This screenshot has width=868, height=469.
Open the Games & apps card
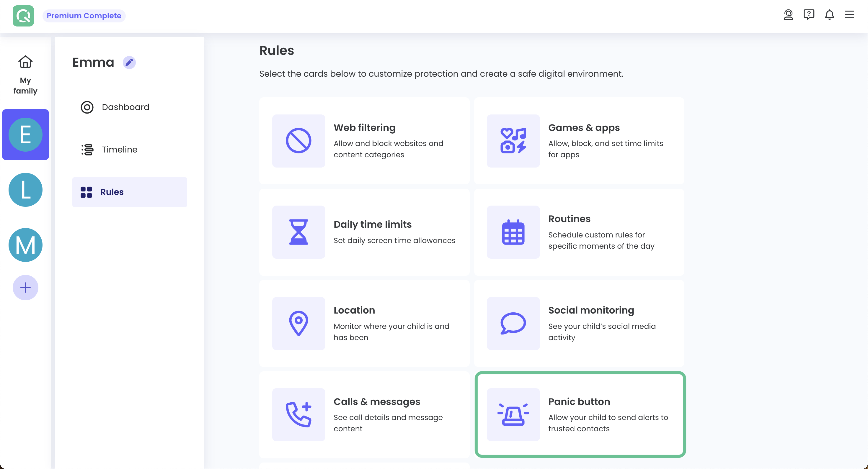[579, 141]
